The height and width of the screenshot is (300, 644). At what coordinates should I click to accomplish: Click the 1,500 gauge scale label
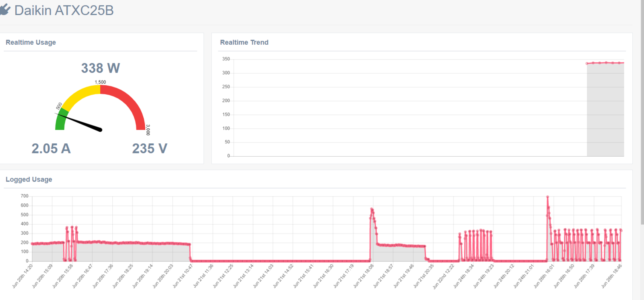[100, 82]
